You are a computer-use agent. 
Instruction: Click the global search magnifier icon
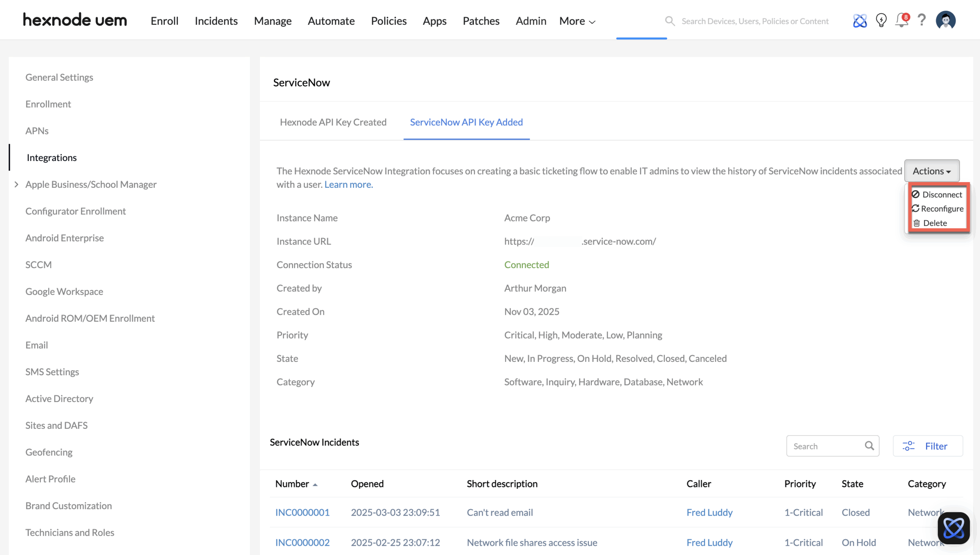pos(670,21)
